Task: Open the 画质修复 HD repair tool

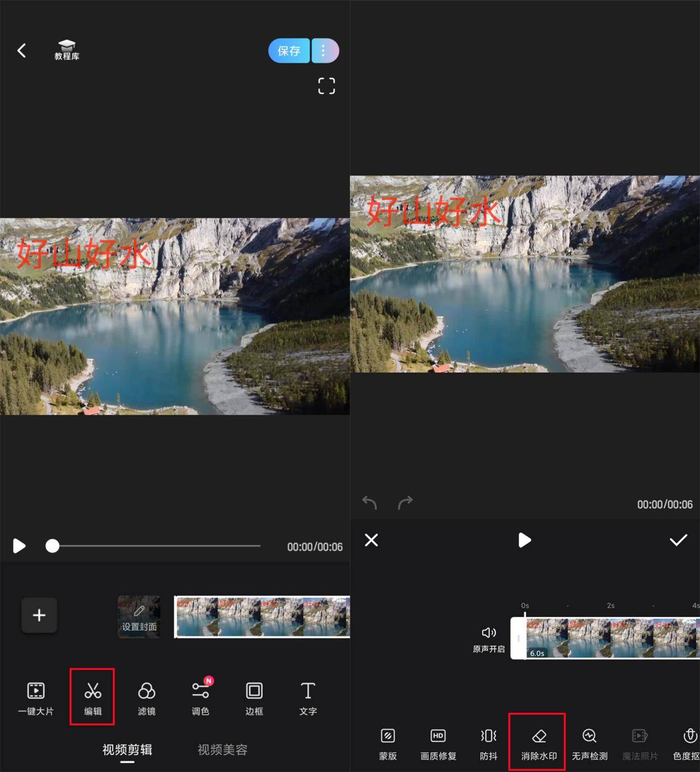Action: coord(438,743)
